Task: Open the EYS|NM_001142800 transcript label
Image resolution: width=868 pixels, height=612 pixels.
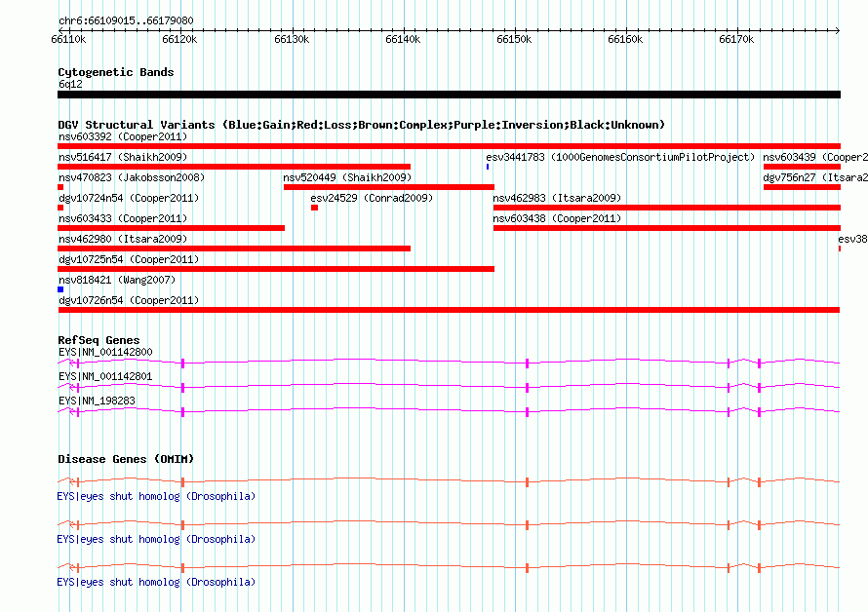Action: pos(105,352)
